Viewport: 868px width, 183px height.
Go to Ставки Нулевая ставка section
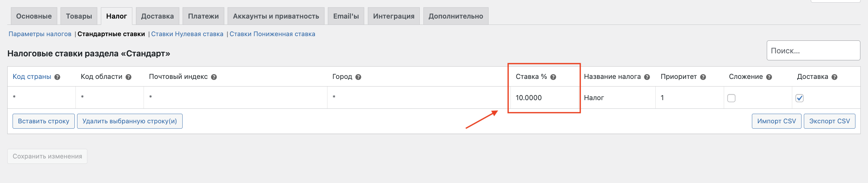pyautogui.click(x=187, y=34)
